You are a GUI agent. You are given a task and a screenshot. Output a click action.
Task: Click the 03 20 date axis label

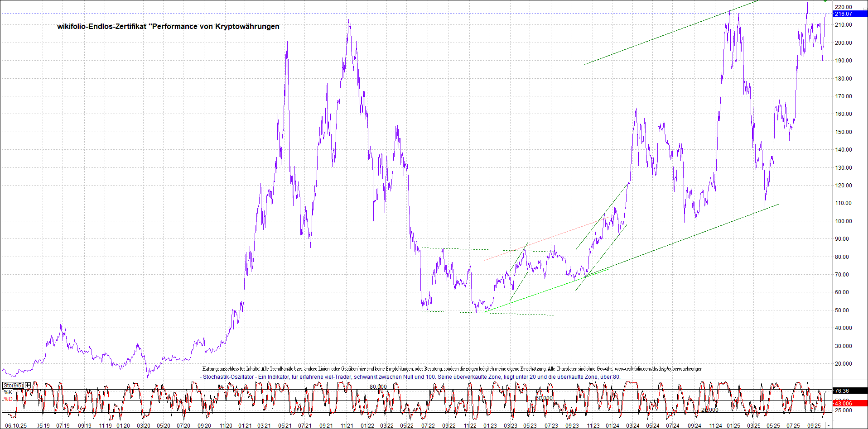point(144,426)
